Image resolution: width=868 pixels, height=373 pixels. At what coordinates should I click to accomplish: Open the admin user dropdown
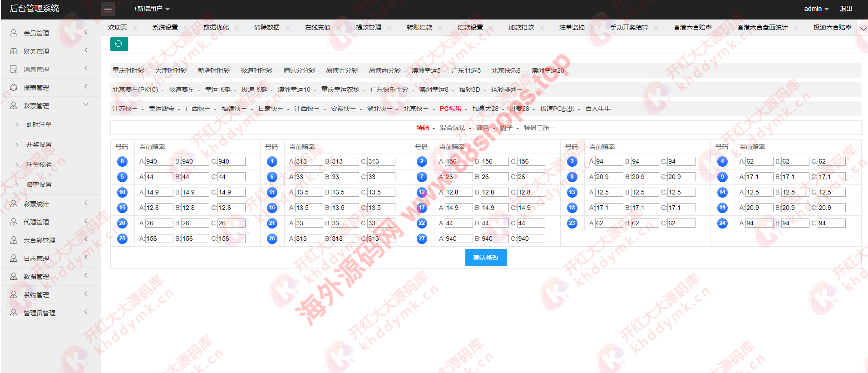click(x=816, y=9)
